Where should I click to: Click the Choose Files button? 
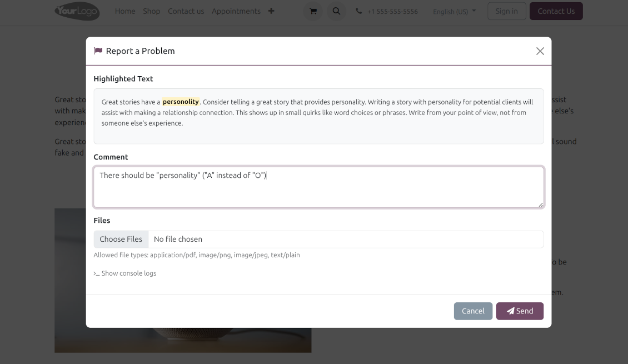[x=121, y=239]
